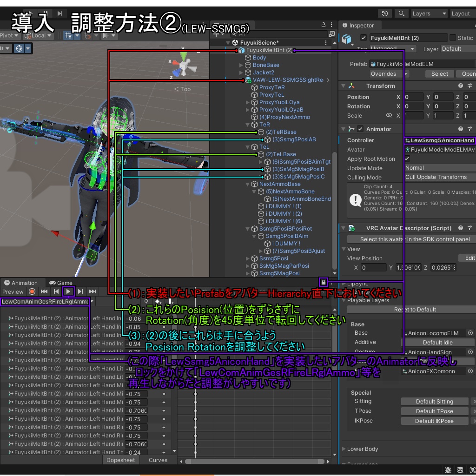Image resolution: width=476 pixels, height=476 pixels.
Task: Click the Default Sitting button
Action: point(435,401)
